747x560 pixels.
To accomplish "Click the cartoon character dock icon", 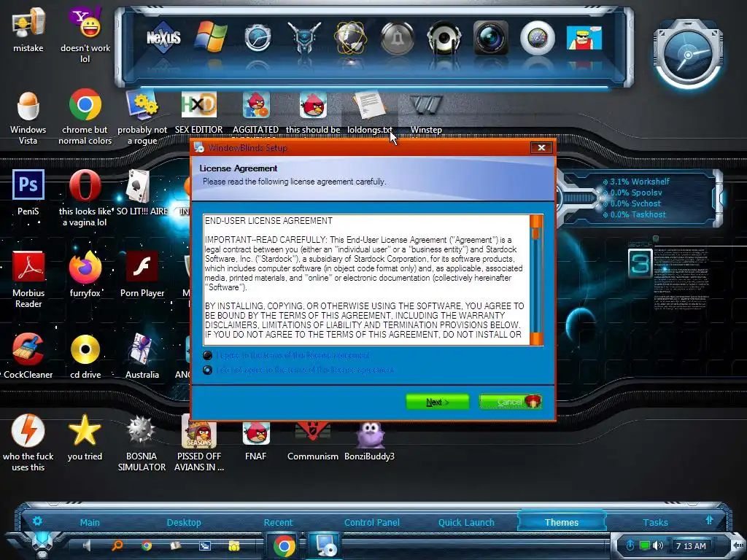I will tap(584, 38).
